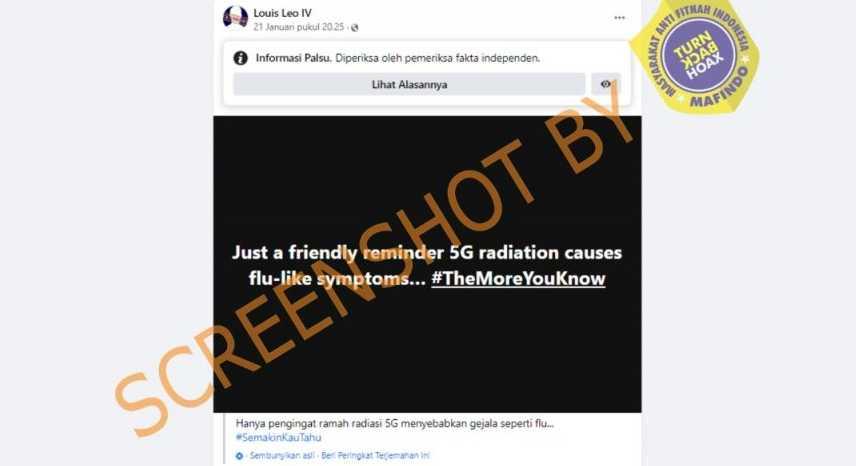This screenshot has width=856, height=466.
Task: Toggle the eye icon to reveal post
Action: tap(606, 84)
